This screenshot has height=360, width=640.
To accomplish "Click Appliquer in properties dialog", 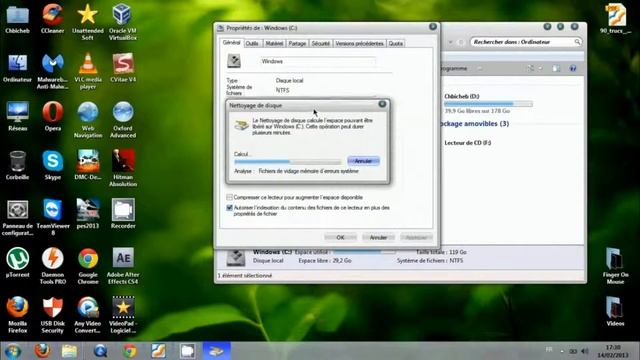I will 416,237.
